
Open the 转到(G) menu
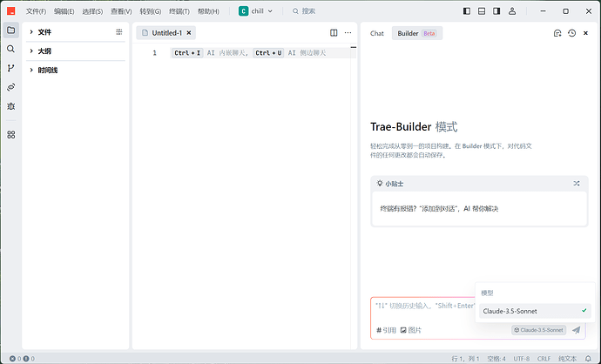(150, 11)
